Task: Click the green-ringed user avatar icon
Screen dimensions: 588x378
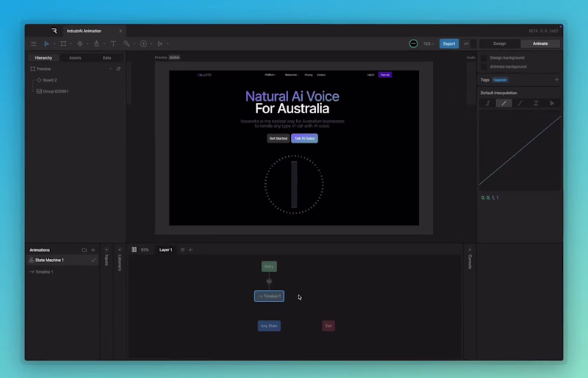Action: point(413,44)
